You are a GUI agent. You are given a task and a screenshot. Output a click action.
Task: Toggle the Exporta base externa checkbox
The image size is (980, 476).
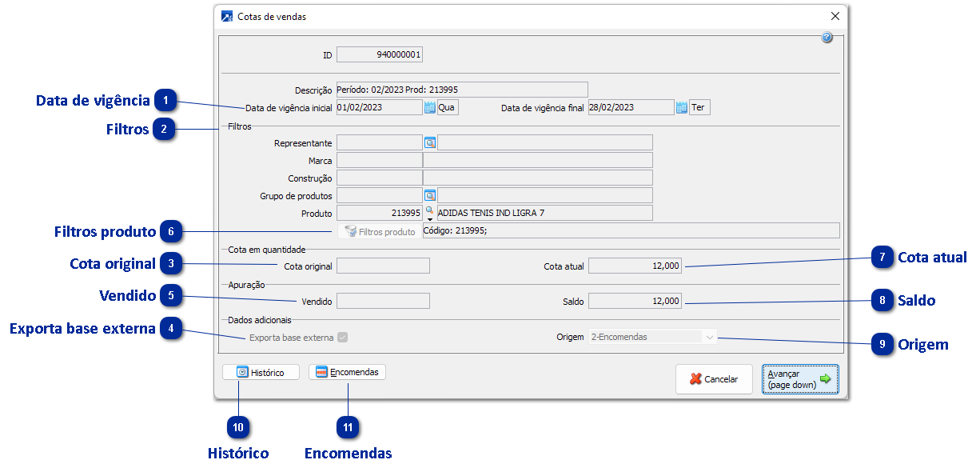point(343,338)
